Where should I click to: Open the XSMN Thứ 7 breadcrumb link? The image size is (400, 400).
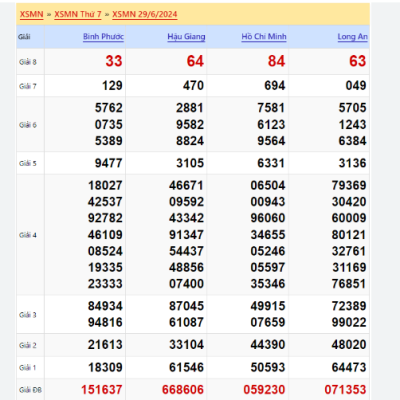(x=78, y=14)
